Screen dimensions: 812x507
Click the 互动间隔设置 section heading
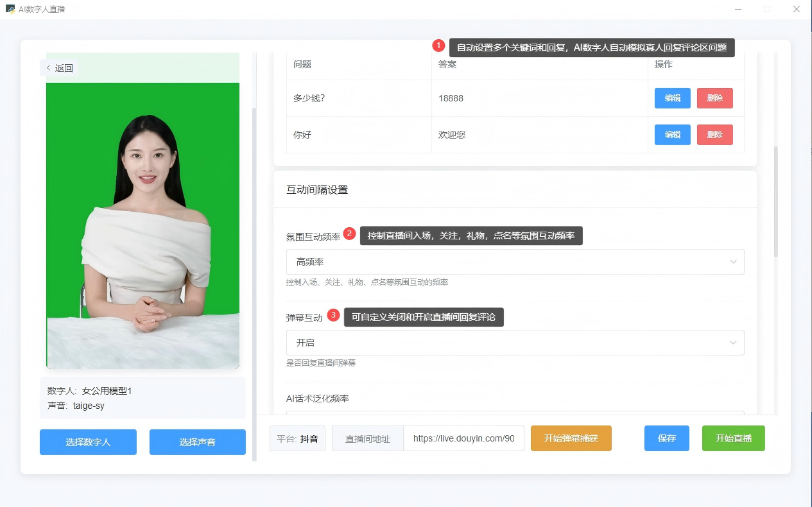317,190
